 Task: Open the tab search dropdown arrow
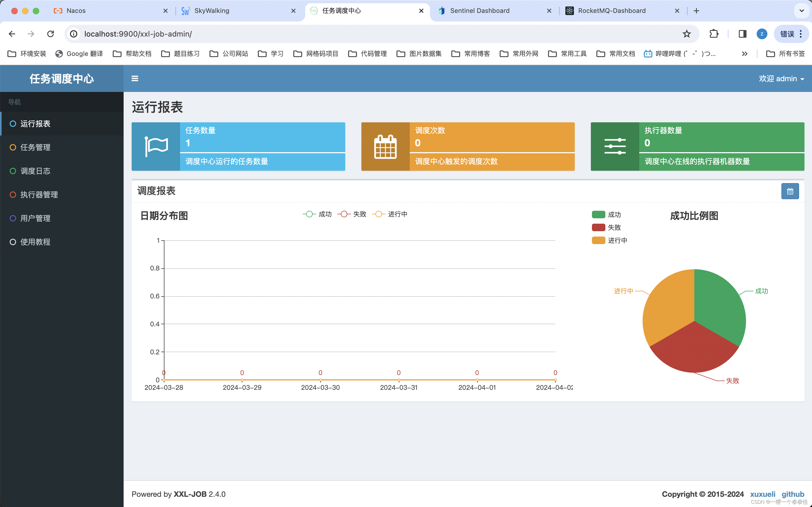click(801, 11)
